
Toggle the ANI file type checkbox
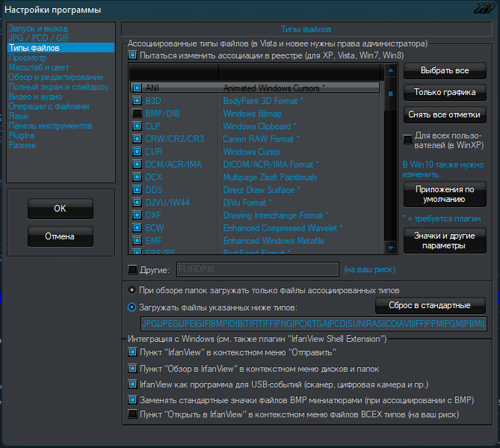[x=138, y=88]
